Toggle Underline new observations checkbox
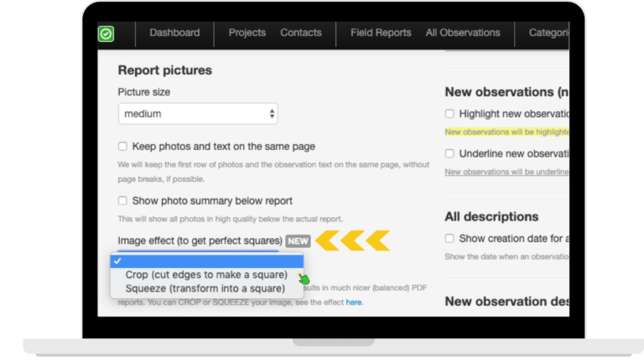Screen dimensions: 644x362 [449, 153]
